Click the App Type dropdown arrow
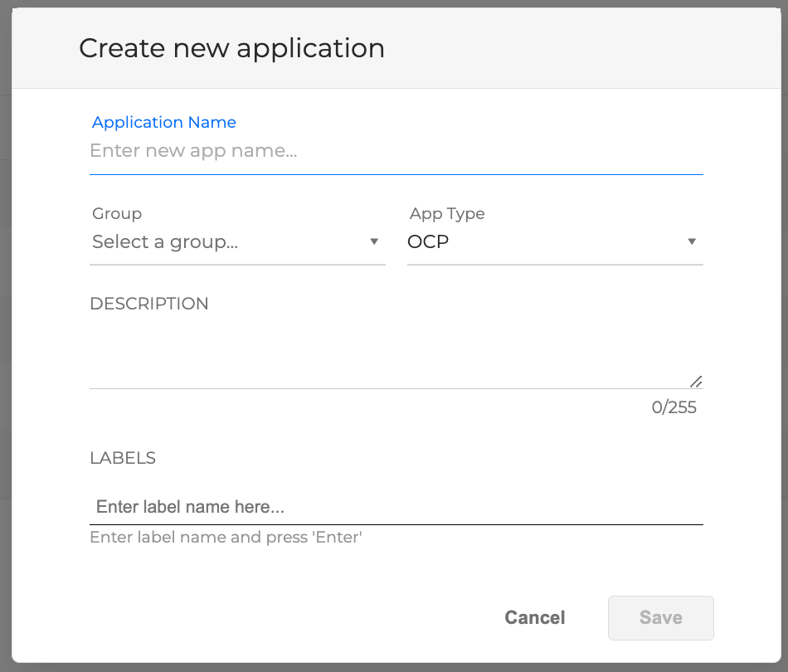Screen dimensions: 788x672 click(x=692, y=242)
